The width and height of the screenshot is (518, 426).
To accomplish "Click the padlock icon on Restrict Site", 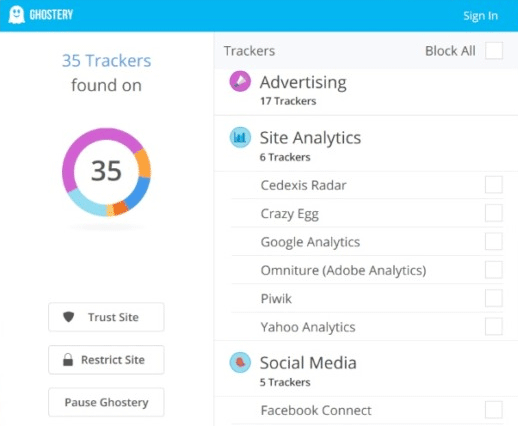I will tap(68, 360).
